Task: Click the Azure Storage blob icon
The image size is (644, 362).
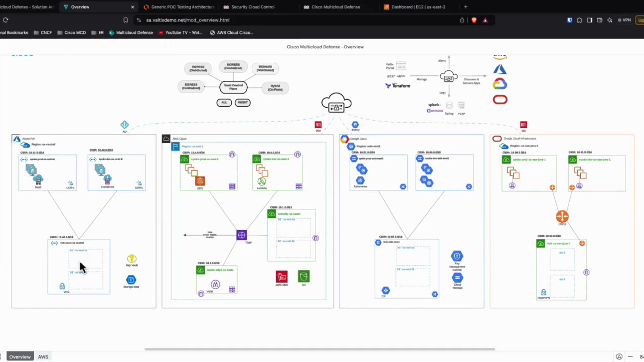Action: point(131,280)
